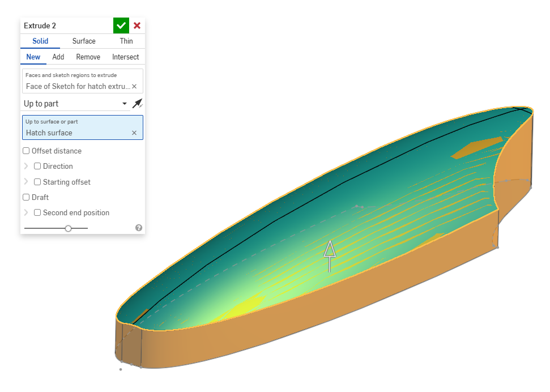Select the New operation tab

click(x=33, y=57)
